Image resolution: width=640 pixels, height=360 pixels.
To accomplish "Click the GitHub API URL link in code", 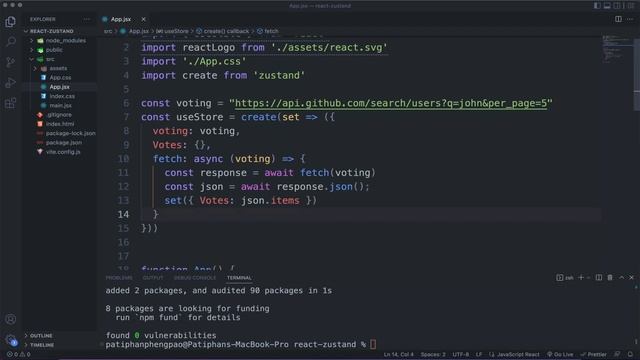I will pyautogui.click(x=391, y=103).
